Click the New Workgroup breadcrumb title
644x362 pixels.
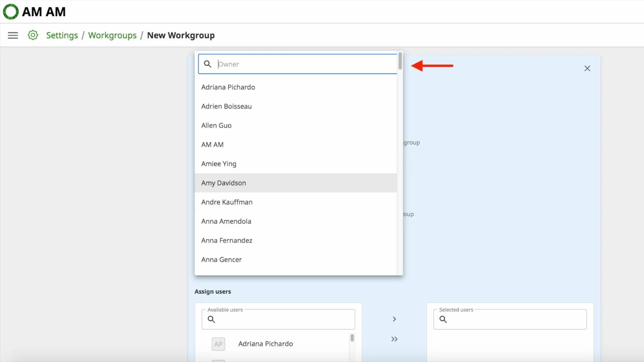(x=181, y=35)
